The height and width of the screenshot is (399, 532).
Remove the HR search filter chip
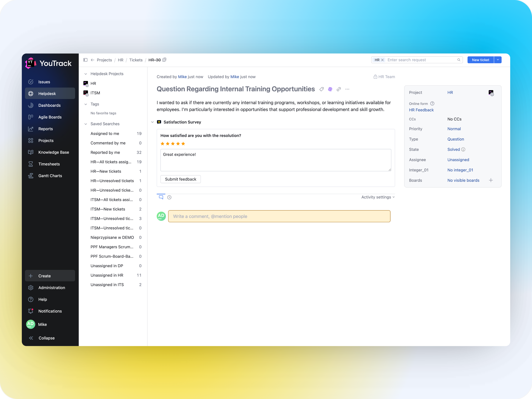click(382, 60)
